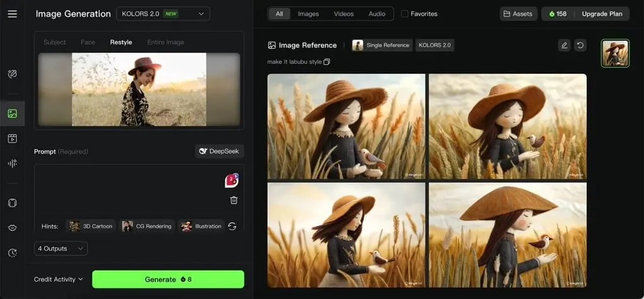Delete the prompt with the trash icon
644x299 pixels.
pyautogui.click(x=234, y=200)
